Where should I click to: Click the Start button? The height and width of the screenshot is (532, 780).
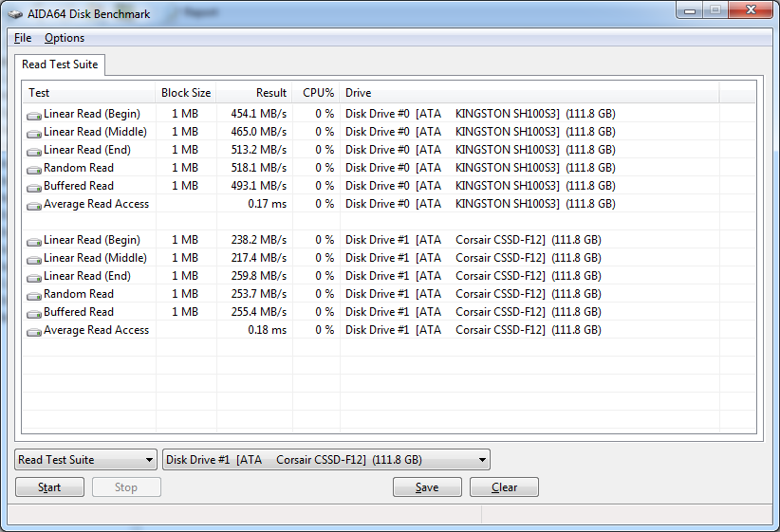click(x=49, y=487)
